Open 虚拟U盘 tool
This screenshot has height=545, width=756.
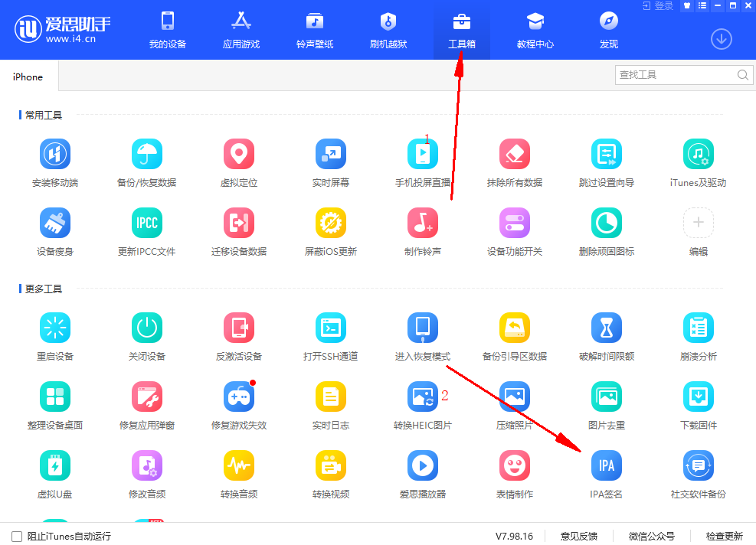(55, 466)
